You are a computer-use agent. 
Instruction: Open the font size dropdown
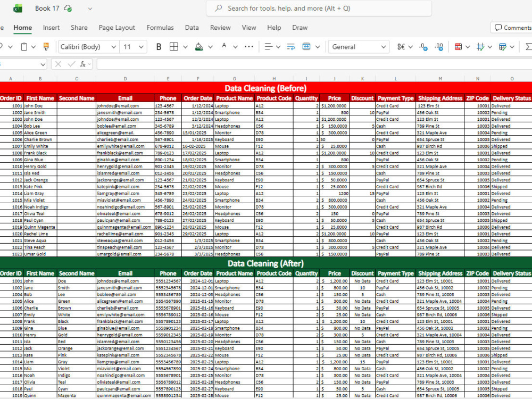coord(141,47)
